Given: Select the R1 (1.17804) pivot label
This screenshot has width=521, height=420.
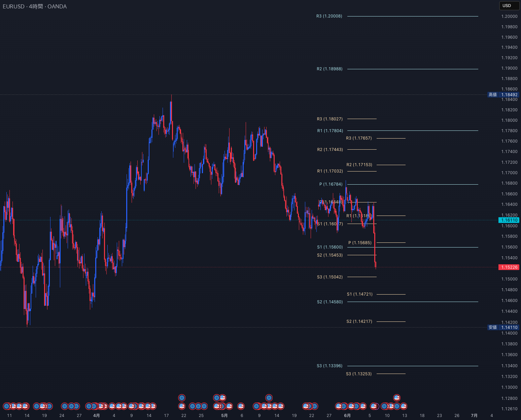Looking at the screenshot, I should [330, 131].
